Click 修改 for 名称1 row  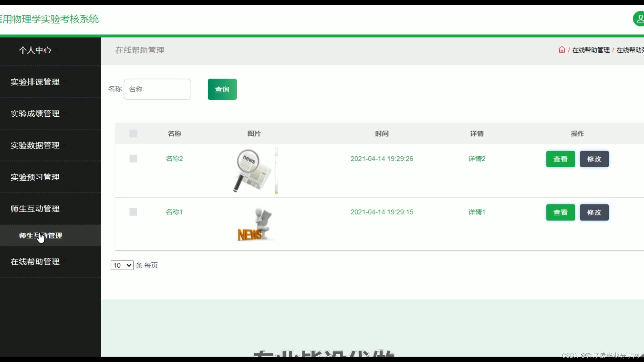pos(594,212)
